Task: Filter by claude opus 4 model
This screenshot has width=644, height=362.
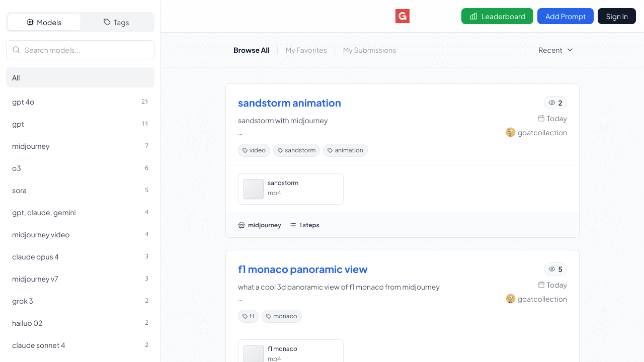Action: [x=80, y=256]
